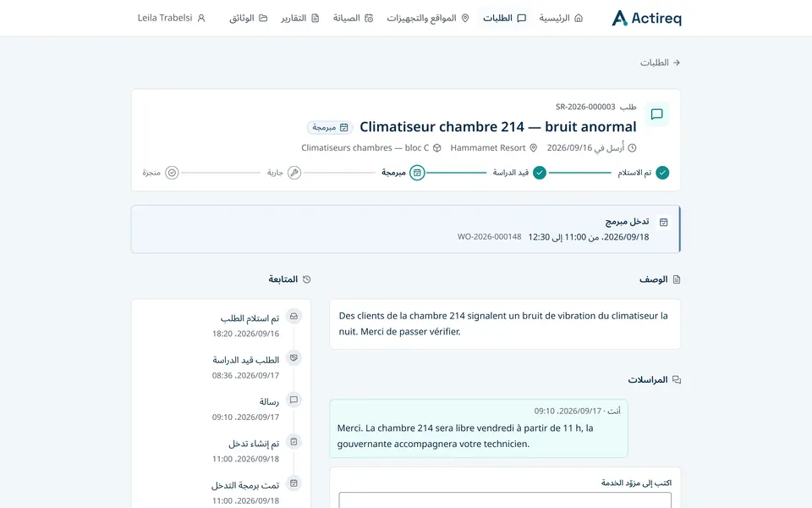
Task: Click the back arrow beside الطلبات breadcrumb
Action: [677, 63]
